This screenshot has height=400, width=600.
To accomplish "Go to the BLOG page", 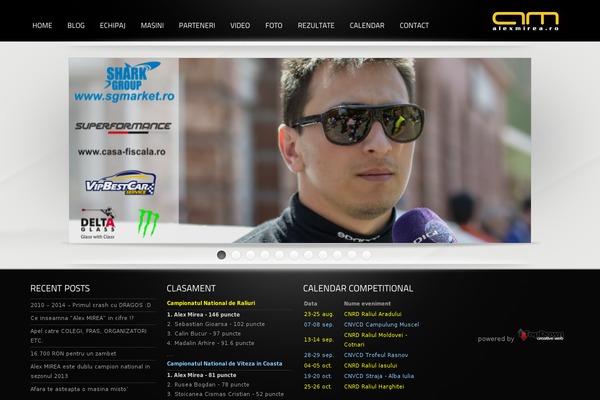I will coord(76,26).
